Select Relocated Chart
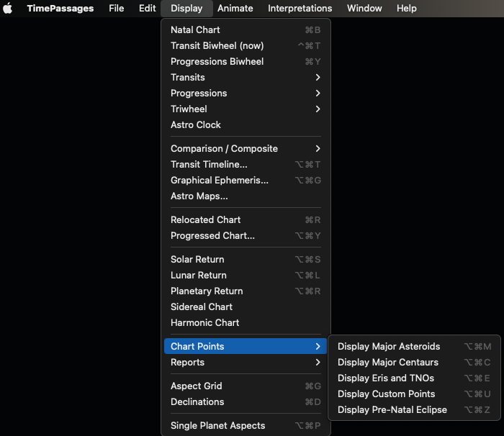Image resolution: width=504 pixels, height=436 pixels. point(246,219)
